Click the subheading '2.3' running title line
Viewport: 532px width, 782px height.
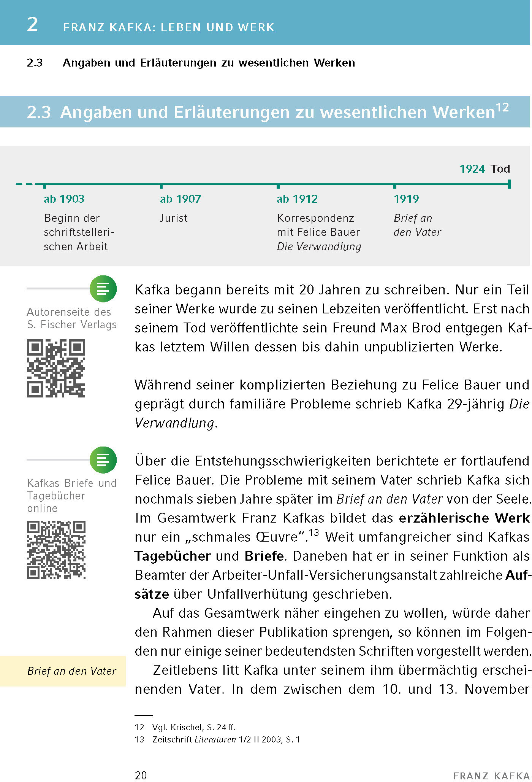click(191, 63)
